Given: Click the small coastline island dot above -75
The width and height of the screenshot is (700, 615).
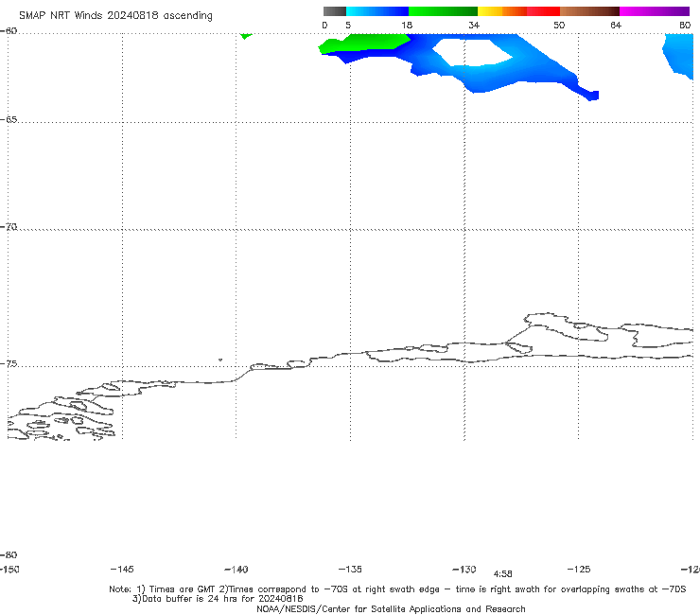Looking at the screenshot, I should 220,360.
